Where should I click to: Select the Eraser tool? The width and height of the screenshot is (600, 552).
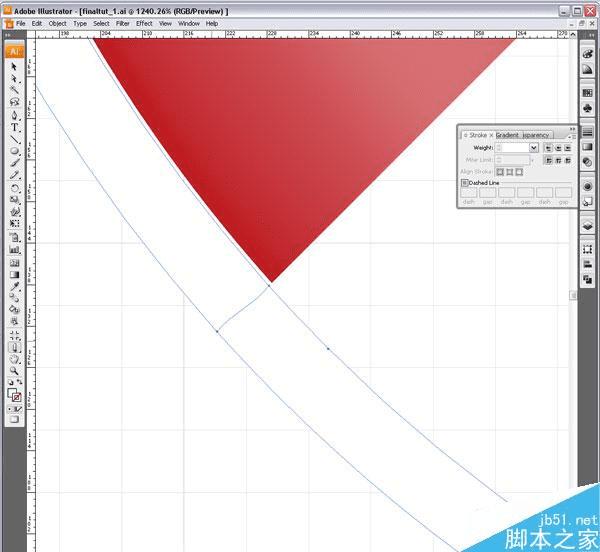pyautogui.click(x=14, y=347)
